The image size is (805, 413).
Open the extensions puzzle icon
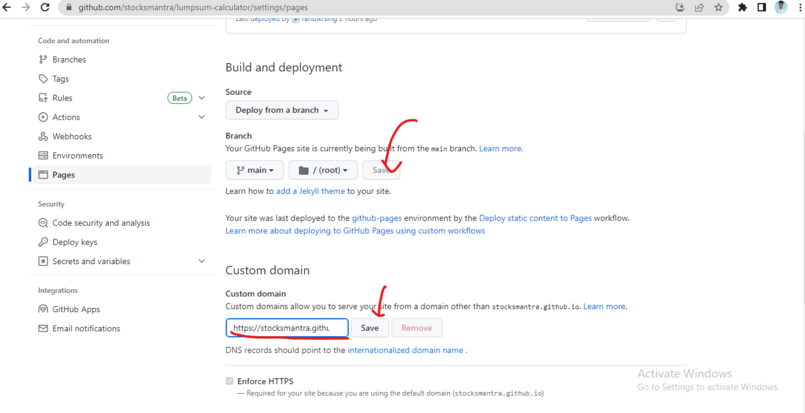[742, 8]
